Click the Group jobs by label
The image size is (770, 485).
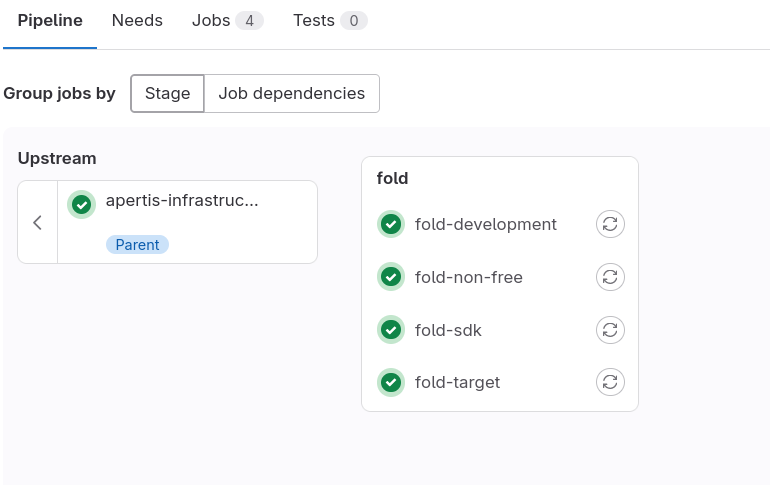[59, 93]
